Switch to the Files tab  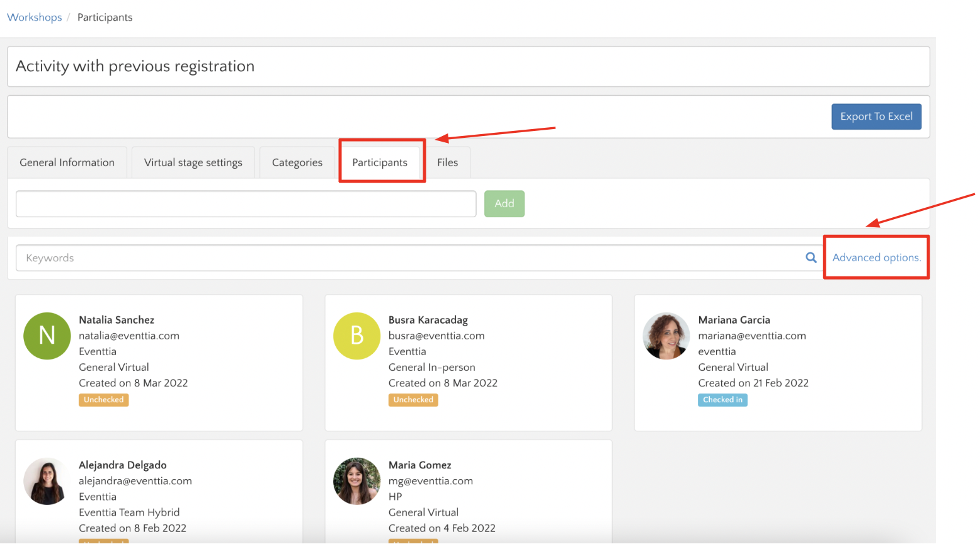coord(448,162)
